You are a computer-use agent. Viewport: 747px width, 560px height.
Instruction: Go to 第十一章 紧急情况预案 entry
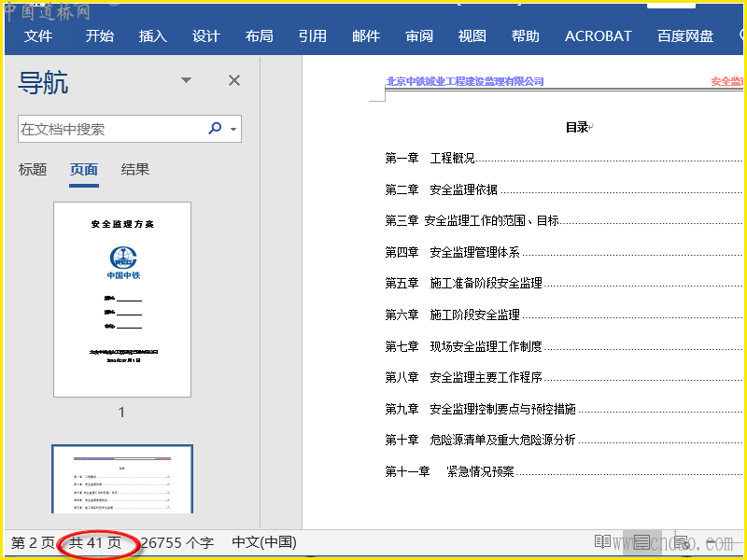pos(449,472)
